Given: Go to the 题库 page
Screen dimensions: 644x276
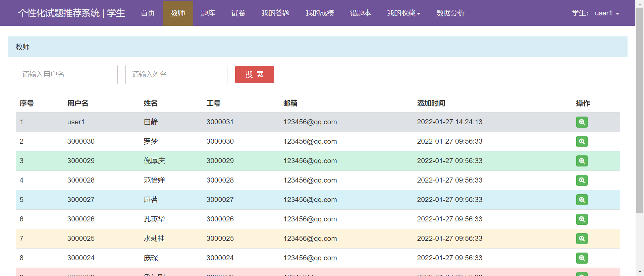Looking at the screenshot, I should point(208,13).
